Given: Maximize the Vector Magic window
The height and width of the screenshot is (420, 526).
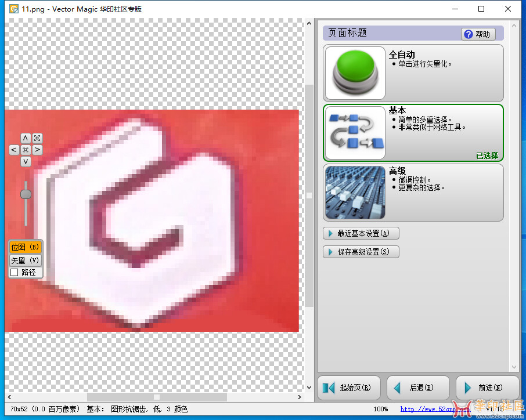Looking at the screenshot, I should tap(481, 9).
